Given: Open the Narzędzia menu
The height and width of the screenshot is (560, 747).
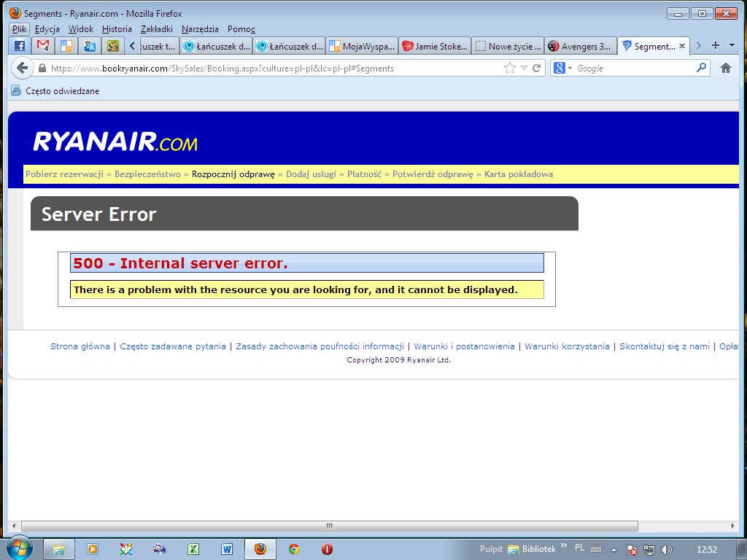Looking at the screenshot, I should (x=200, y=29).
